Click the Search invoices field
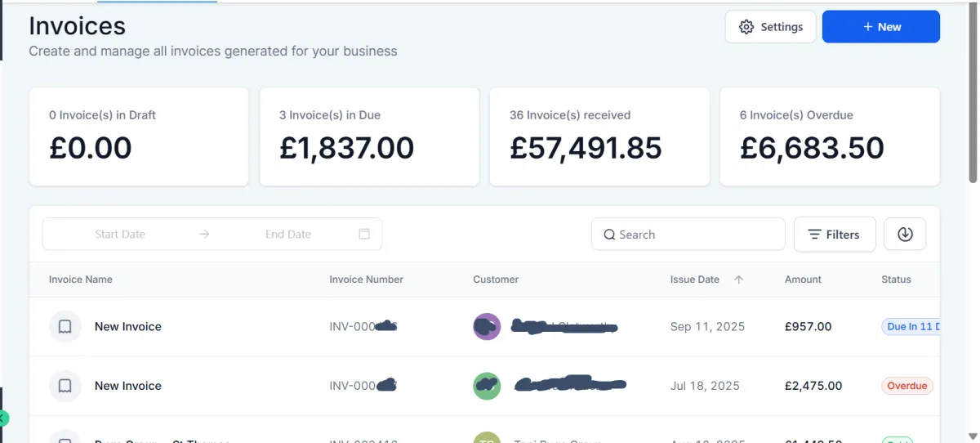 pyautogui.click(x=688, y=235)
